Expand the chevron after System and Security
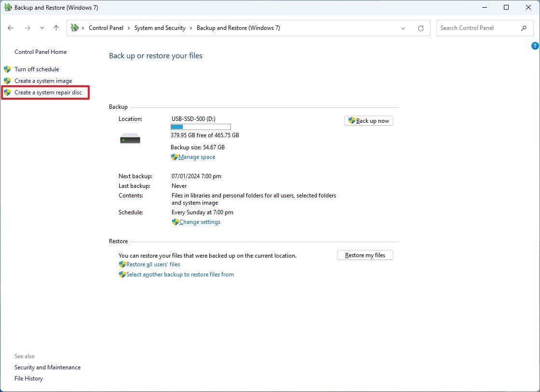The height and width of the screenshot is (392, 540). [x=190, y=28]
